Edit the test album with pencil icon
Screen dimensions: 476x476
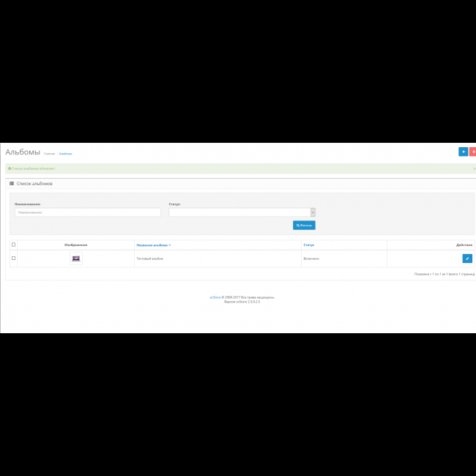467,259
